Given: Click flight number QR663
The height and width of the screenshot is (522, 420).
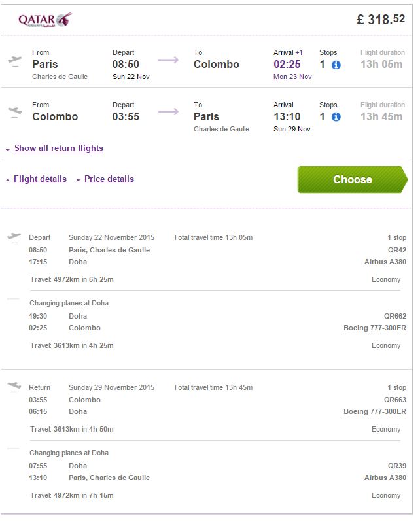Looking at the screenshot, I should [395, 400].
